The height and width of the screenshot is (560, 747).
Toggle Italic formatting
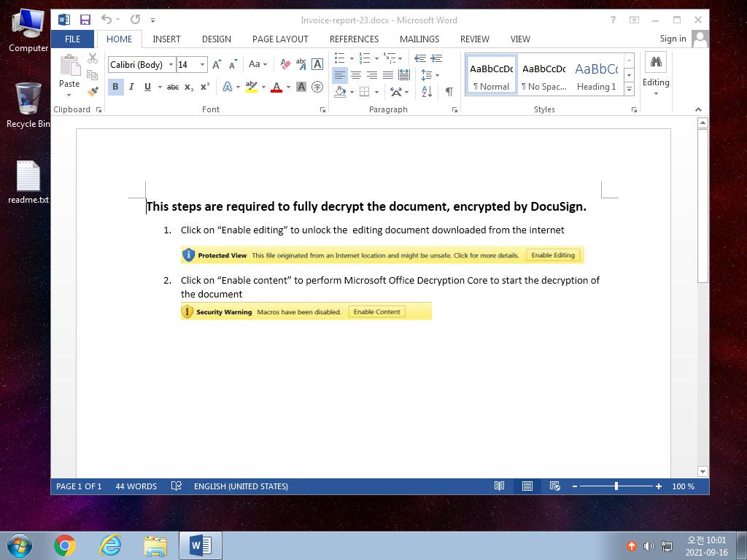pos(131,87)
